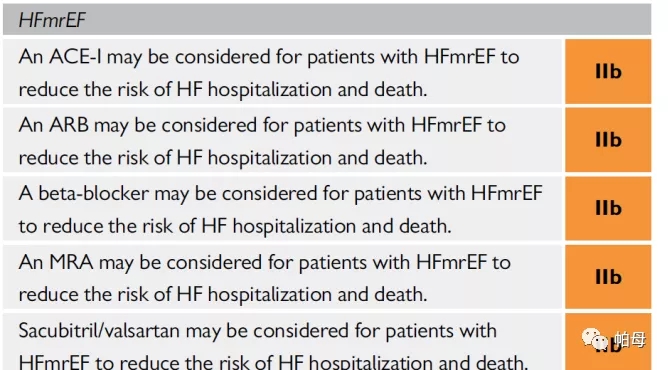Screen dimensions: 668x370
Task: Click the IIb orange cell for ACE-I
Action: coord(608,72)
